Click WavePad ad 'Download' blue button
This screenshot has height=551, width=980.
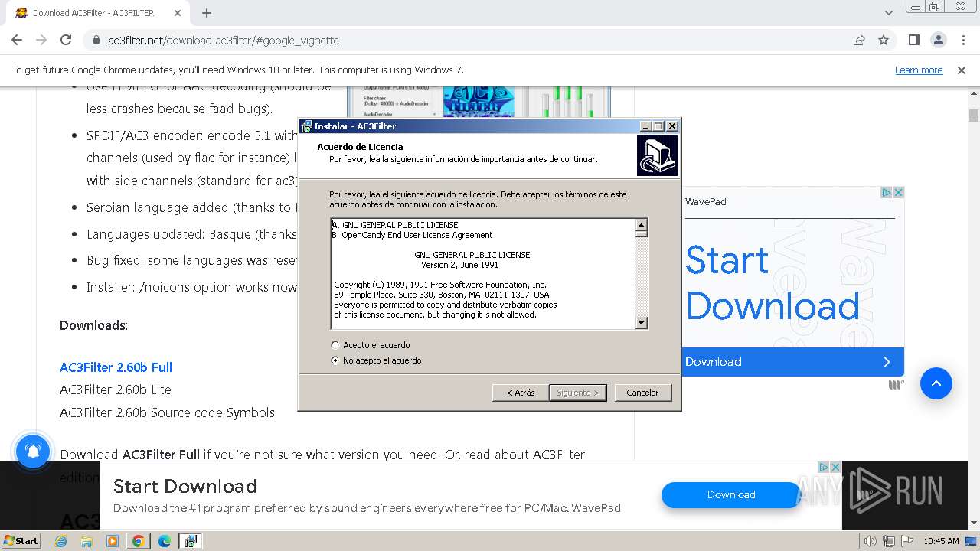tap(792, 362)
